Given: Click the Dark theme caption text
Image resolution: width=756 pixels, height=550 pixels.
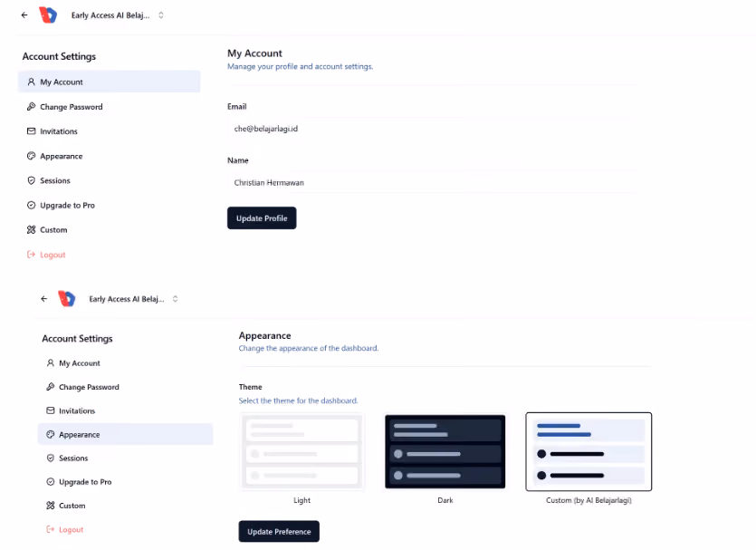Looking at the screenshot, I should [445, 500].
